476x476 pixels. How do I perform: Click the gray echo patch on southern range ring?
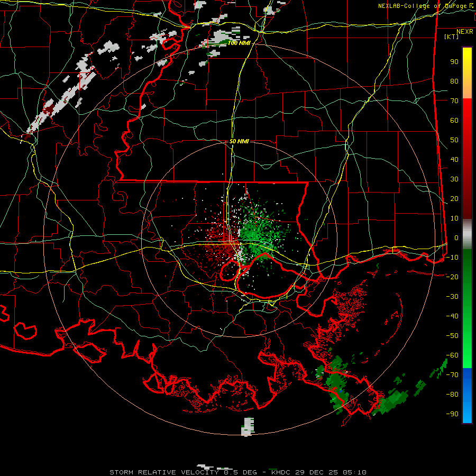[248, 426]
